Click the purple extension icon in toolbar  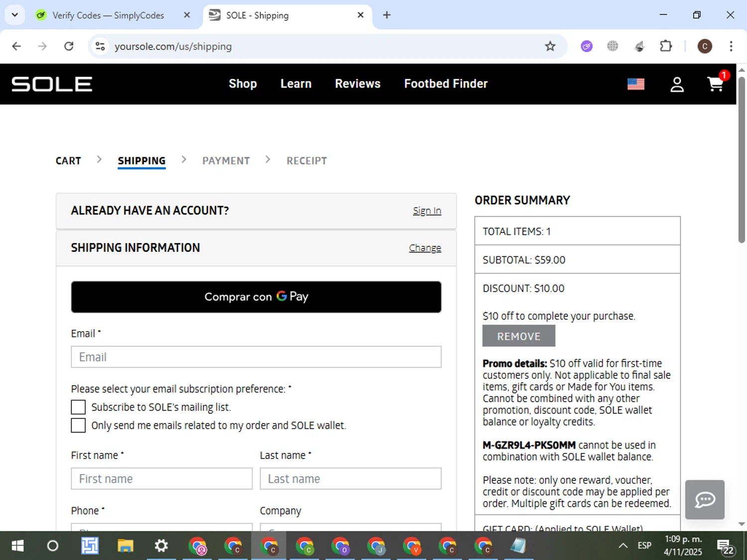pos(587,46)
